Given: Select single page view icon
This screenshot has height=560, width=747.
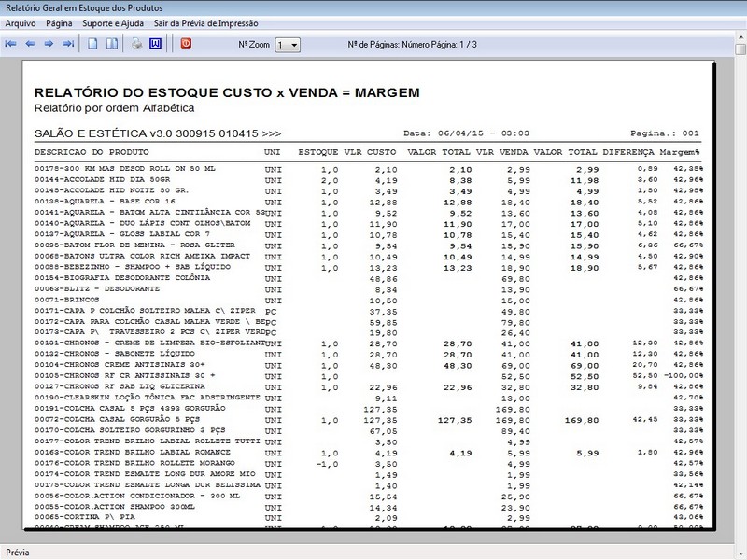Looking at the screenshot, I should (92, 44).
